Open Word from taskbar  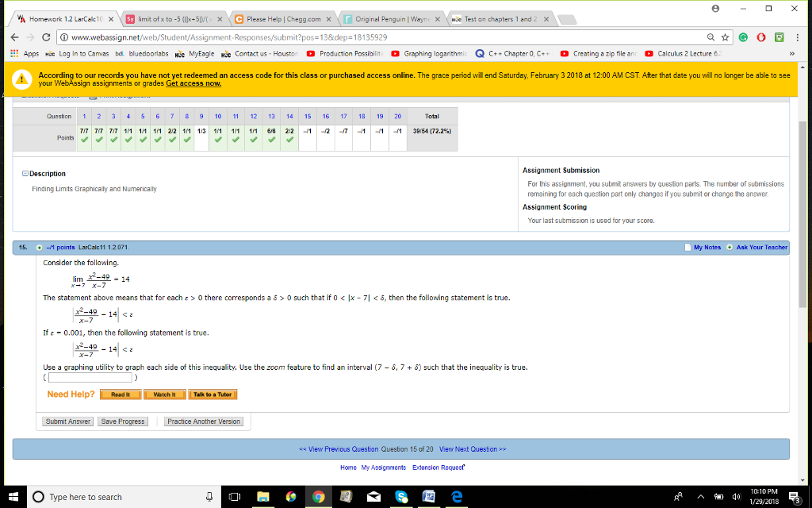tap(429, 497)
